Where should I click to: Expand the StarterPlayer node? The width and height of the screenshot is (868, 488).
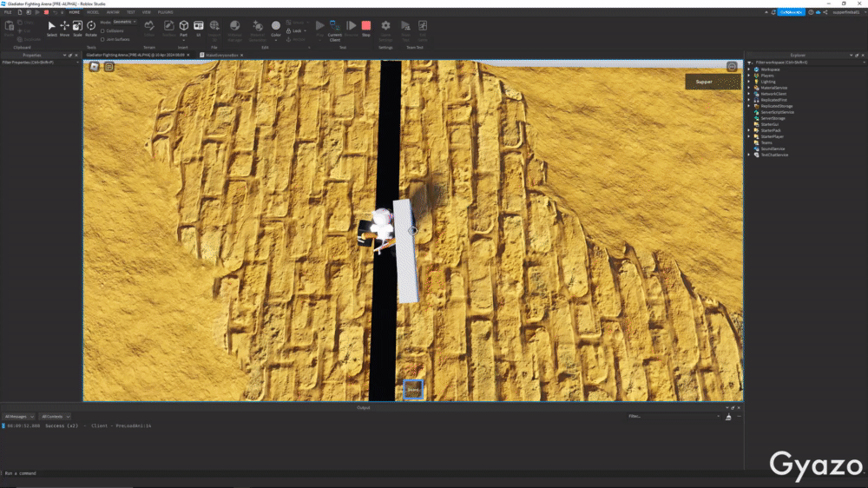tap(749, 137)
